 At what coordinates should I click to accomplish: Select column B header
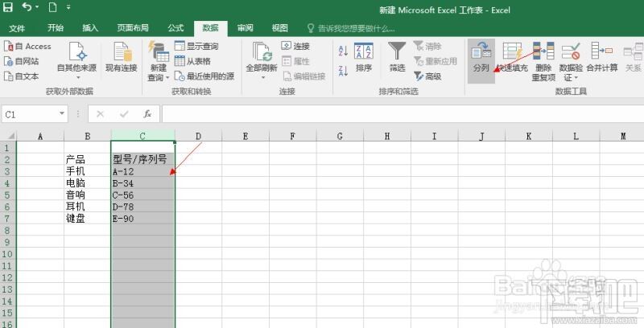click(88, 136)
